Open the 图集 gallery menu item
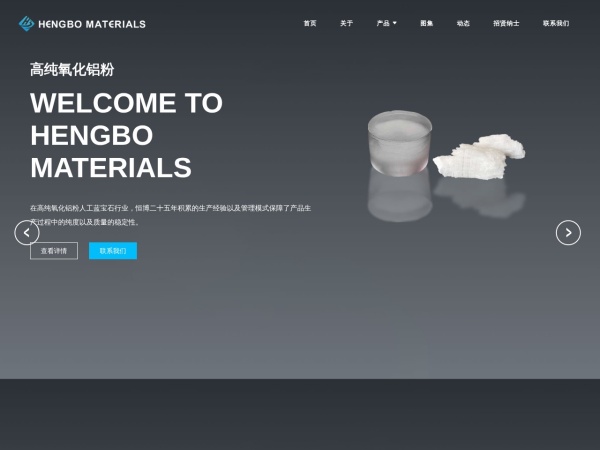This screenshot has width=600, height=450. (x=427, y=23)
